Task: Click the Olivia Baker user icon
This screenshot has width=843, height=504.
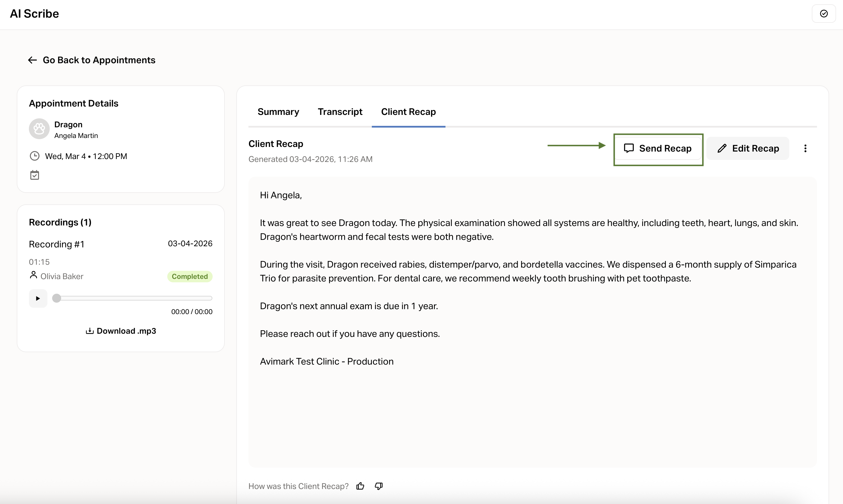Action: pyautogui.click(x=33, y=275)
